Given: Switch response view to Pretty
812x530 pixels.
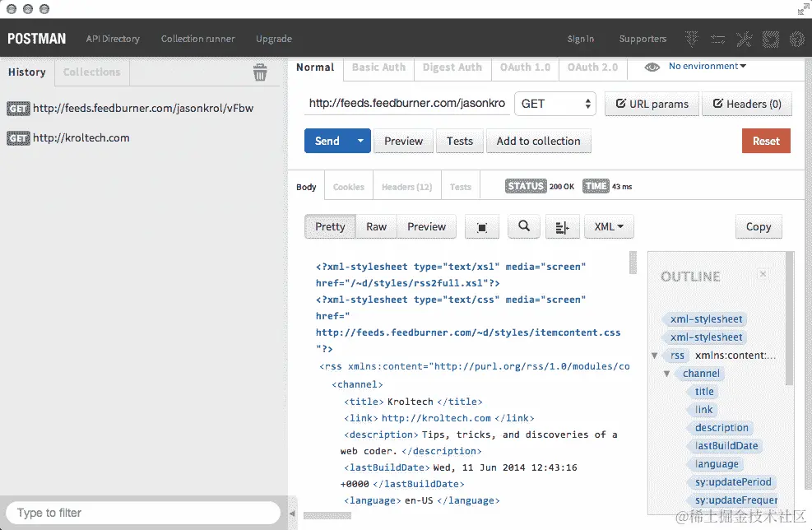Looking at the screenshot, I should click(x=330, y=227).
